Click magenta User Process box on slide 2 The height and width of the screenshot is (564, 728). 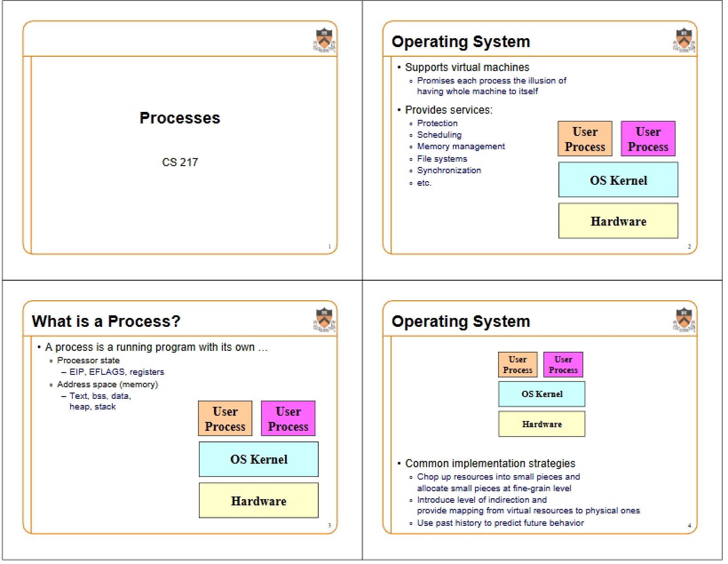[648, 139]
